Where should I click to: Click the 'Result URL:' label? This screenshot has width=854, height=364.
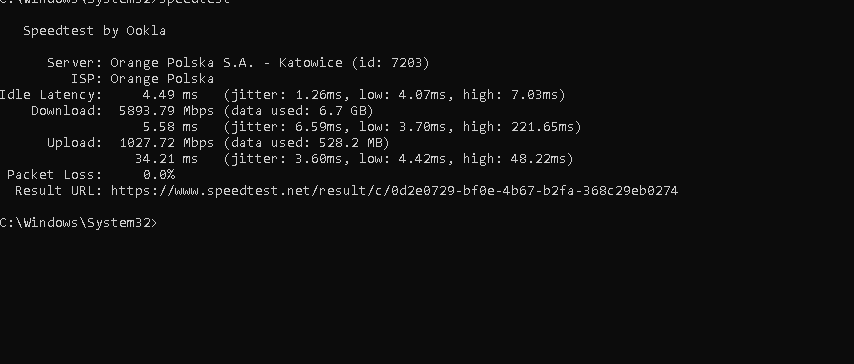58,191
